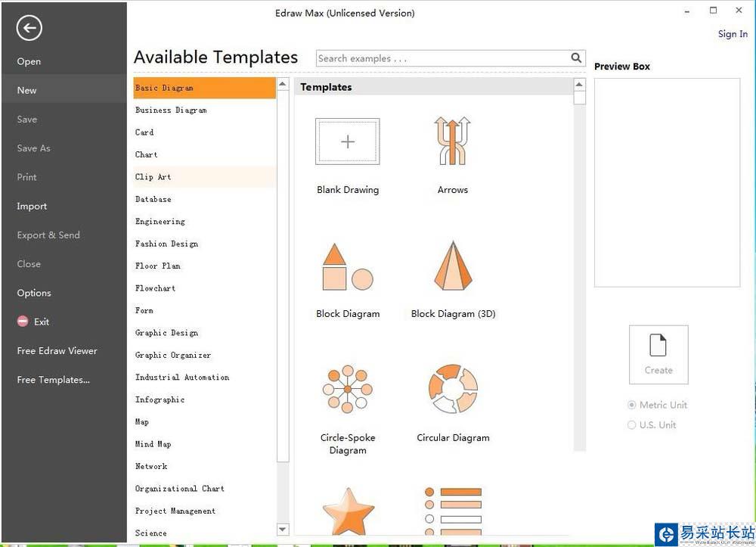Select Graphic Organizer category

[x=204, y=355]
